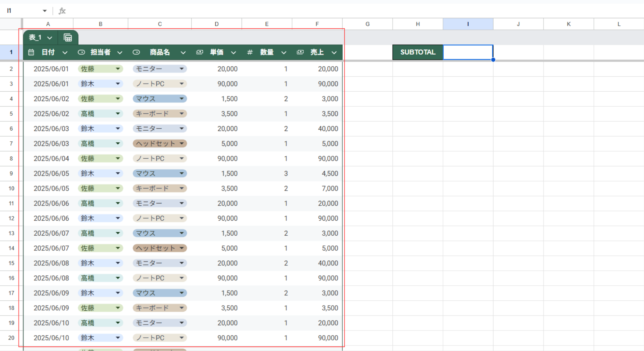644x351 pixels.
Task: Click the calendar icon in 日付 header
Action: click(31, 52)
